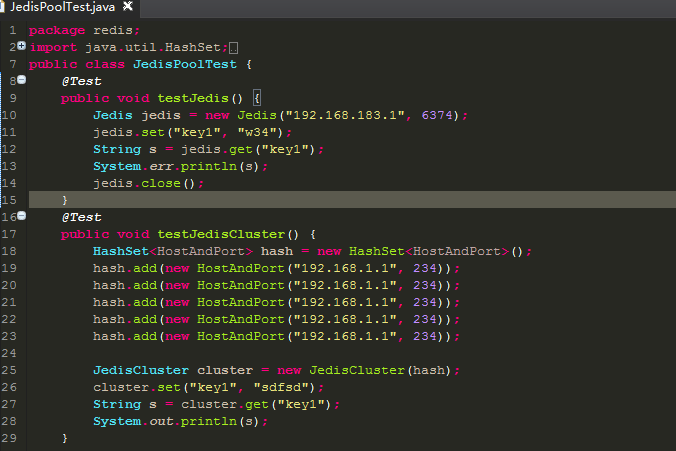
Task: Click jedis.close() on line 14
Action: click(145, 183)
